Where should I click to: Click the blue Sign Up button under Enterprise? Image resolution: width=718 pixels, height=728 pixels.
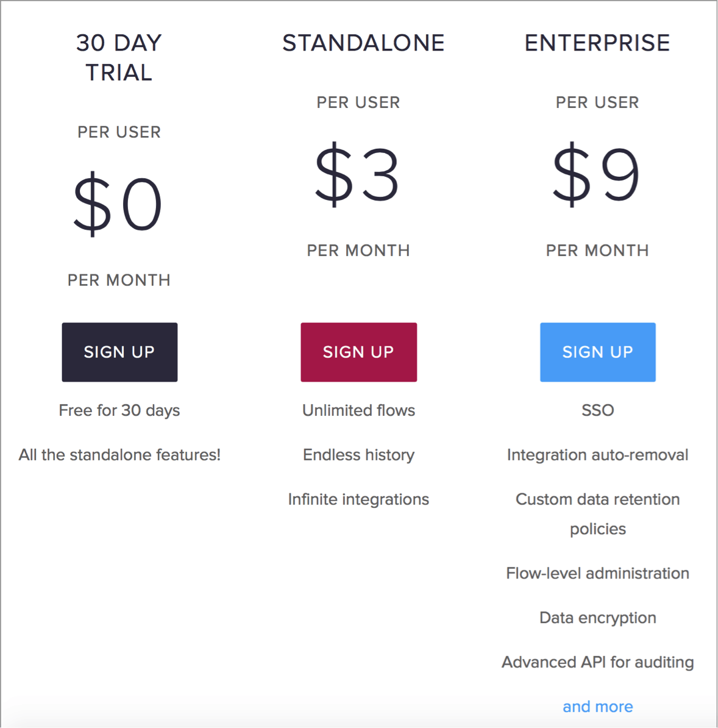(x=598, y=352)
